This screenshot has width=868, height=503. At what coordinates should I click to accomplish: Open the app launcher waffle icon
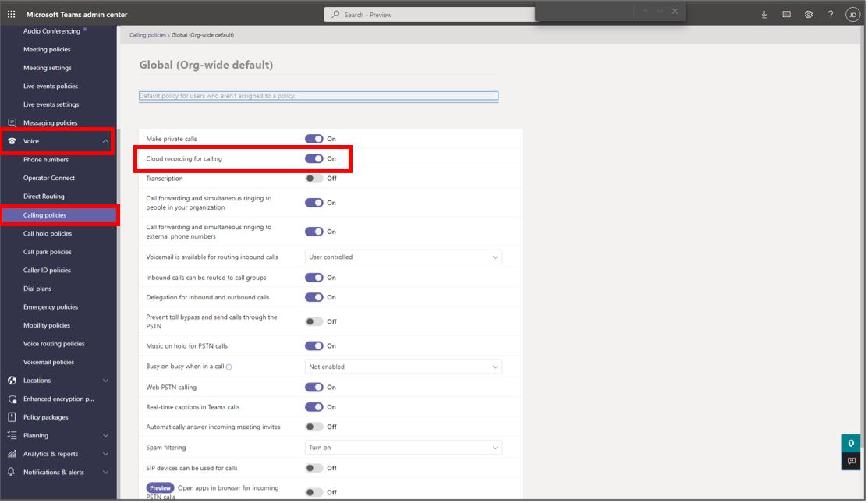pyautogui.click(x=11, y=14)
